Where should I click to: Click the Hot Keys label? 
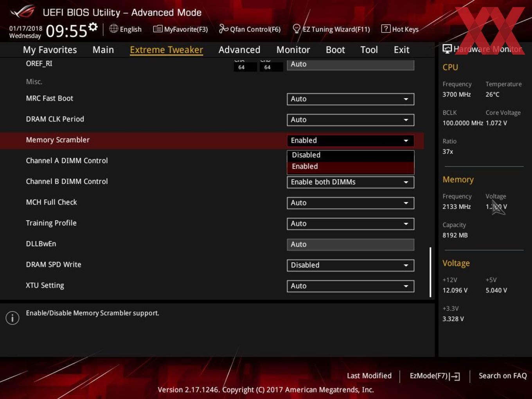click(405, 29)
